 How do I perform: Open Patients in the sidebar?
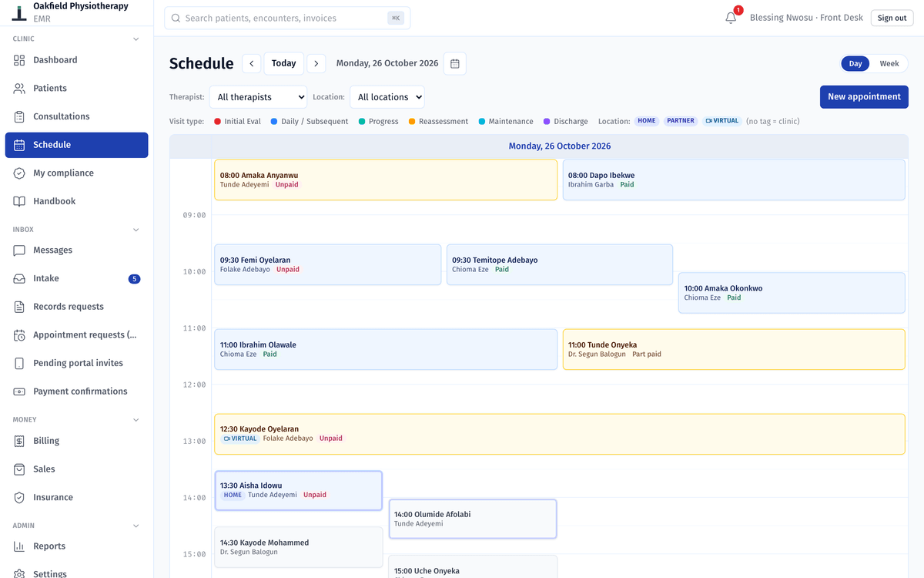click(x=77, y=89)
